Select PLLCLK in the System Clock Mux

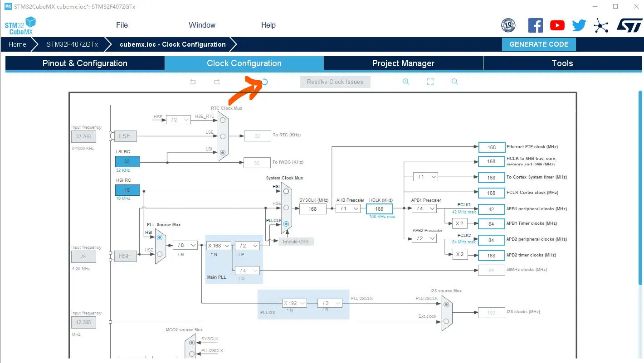point(286,224)
